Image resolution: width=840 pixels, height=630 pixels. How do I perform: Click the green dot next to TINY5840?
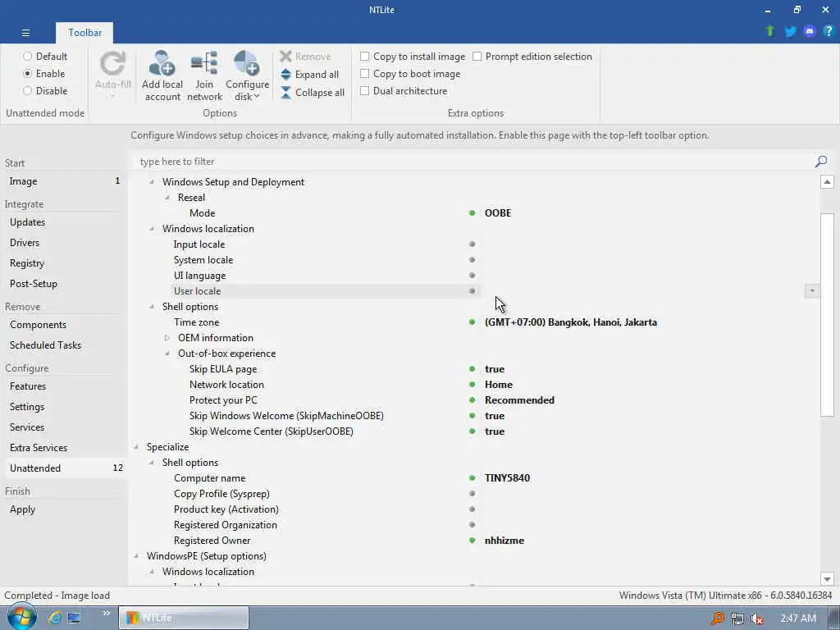coord(472,478)
